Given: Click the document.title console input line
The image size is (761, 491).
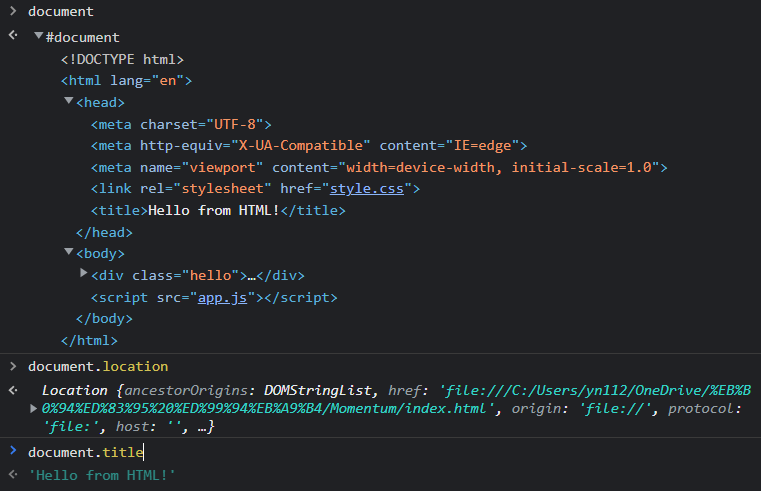Looking at the screenshot, I should [x=86, y=452].
